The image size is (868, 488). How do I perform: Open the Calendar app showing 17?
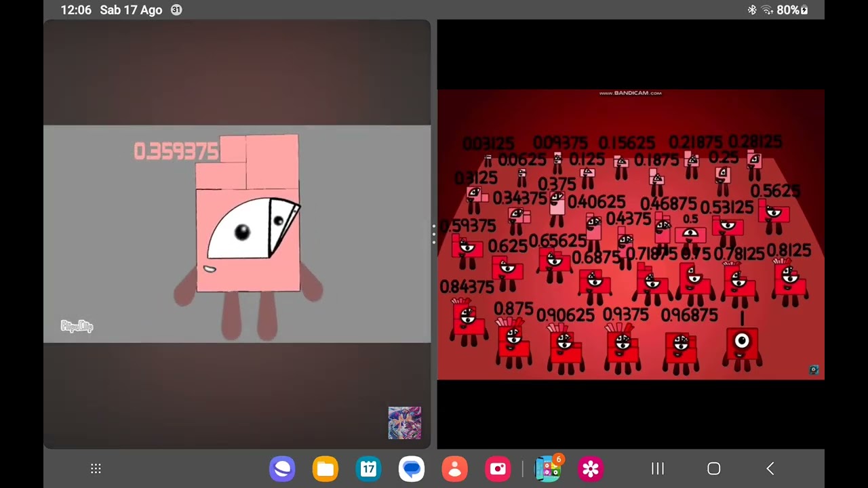coord(368,468)
